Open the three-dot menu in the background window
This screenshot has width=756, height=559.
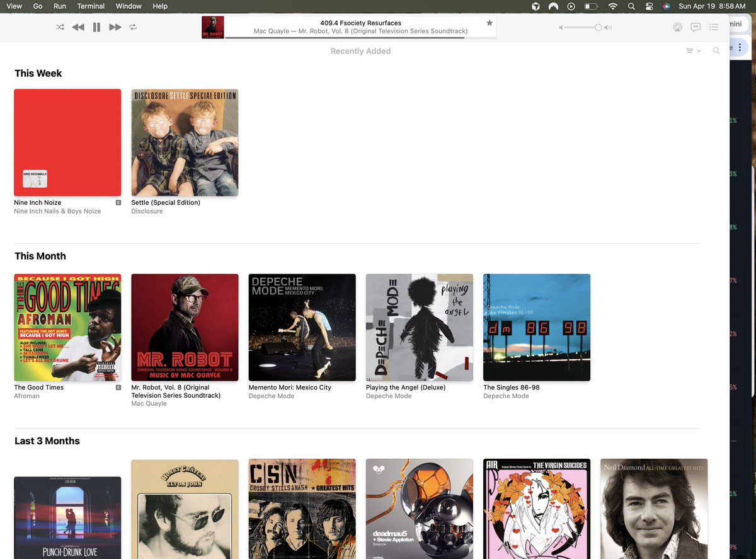tap(740, 48)
